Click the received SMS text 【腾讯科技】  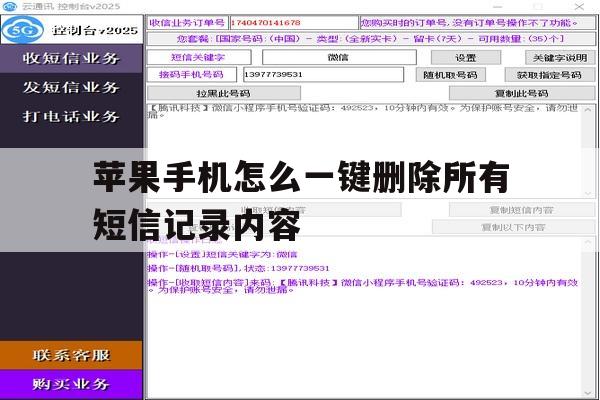(x=362, y=111)
